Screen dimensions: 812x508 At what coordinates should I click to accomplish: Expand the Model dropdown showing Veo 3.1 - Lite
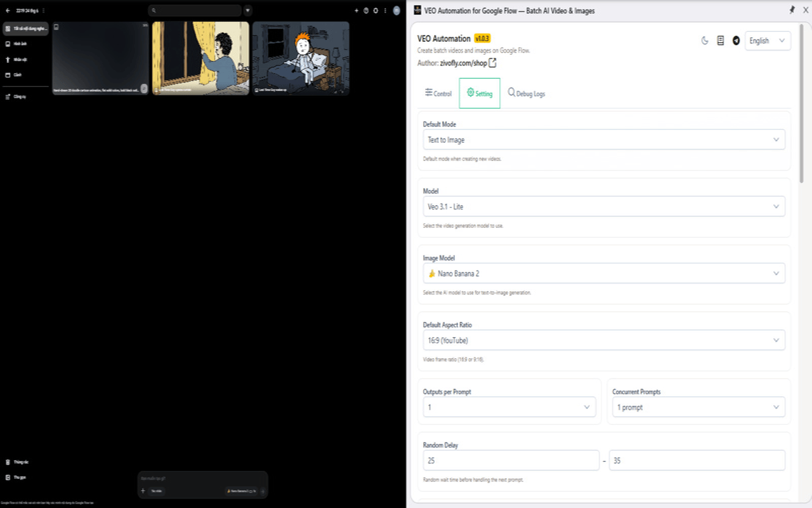click(x=604, y=206)
